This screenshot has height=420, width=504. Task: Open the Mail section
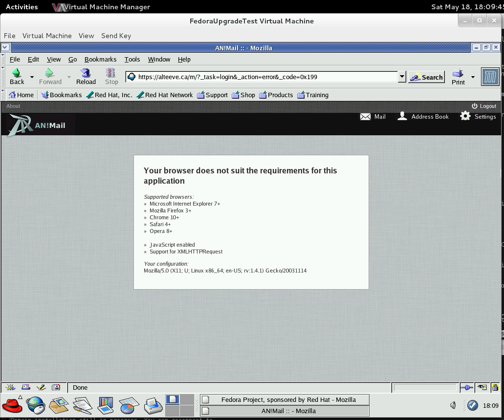[373, 117]
